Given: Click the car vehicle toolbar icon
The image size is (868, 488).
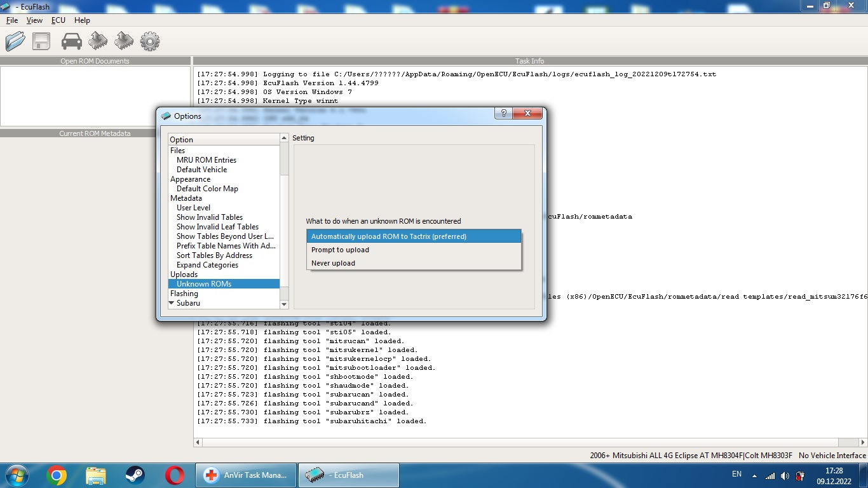Looking at the screenshot, I should coord(71,42).
